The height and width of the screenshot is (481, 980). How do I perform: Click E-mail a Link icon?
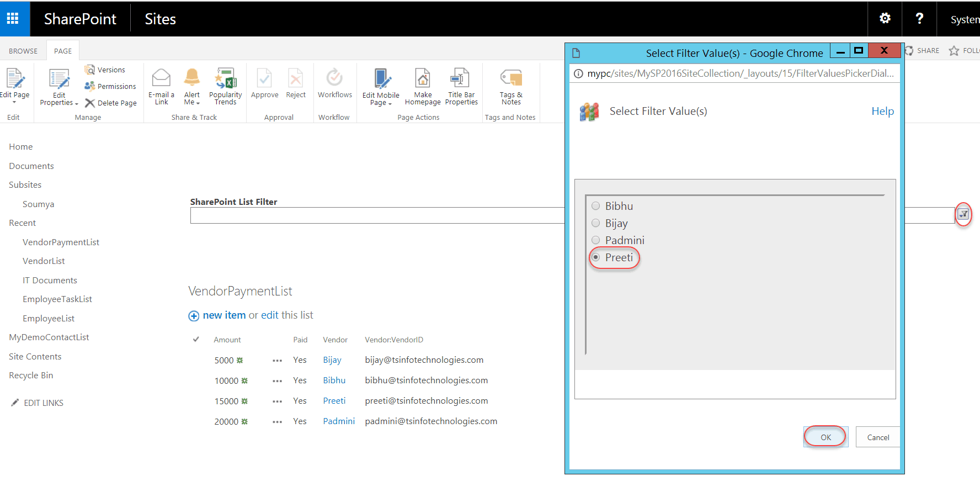point(161,78)
